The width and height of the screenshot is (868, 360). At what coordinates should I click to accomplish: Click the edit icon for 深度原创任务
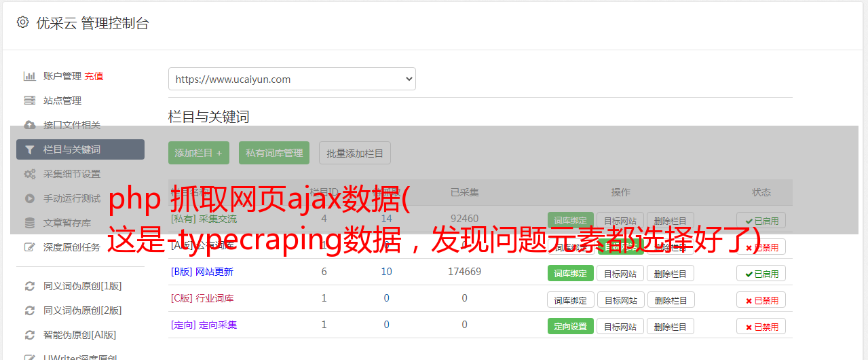point(29,247)
